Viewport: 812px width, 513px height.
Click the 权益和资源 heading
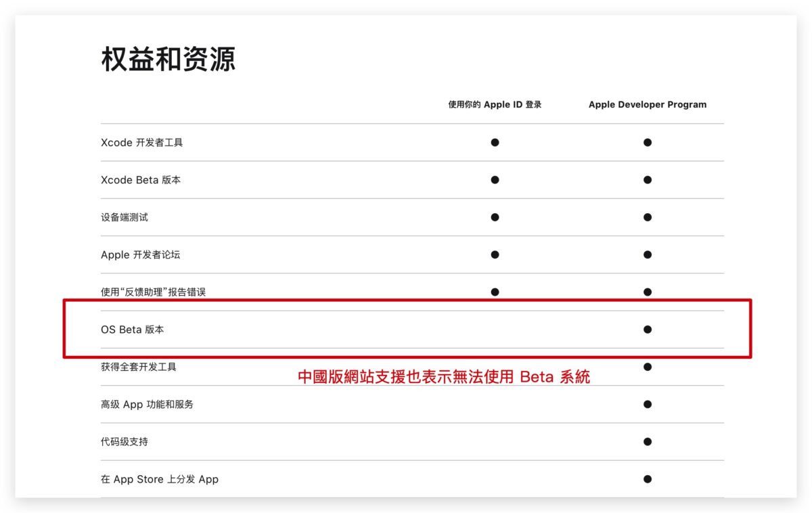tap(168, 60)
